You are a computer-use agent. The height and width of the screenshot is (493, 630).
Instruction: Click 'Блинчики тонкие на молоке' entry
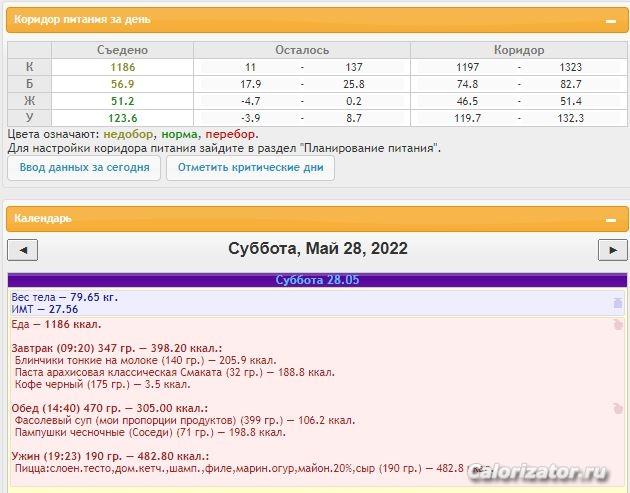pyautogui.click(x=145, y=360)
